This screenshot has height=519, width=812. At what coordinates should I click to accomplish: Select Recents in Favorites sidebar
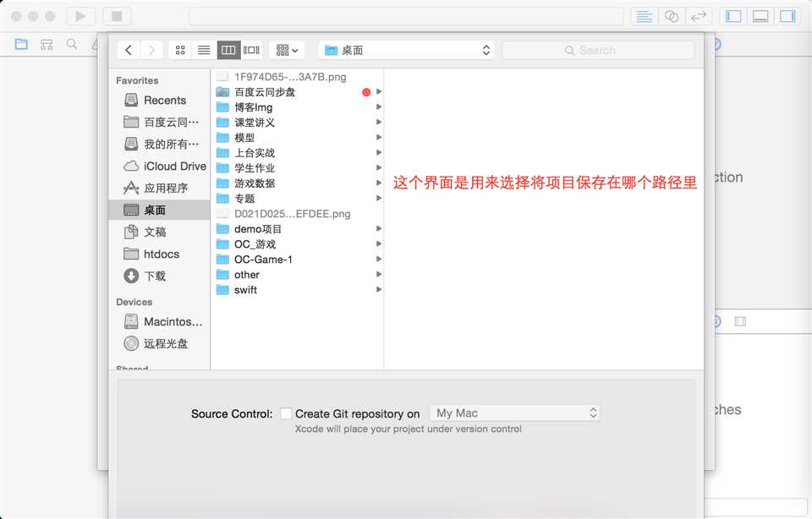click(159, 101)
